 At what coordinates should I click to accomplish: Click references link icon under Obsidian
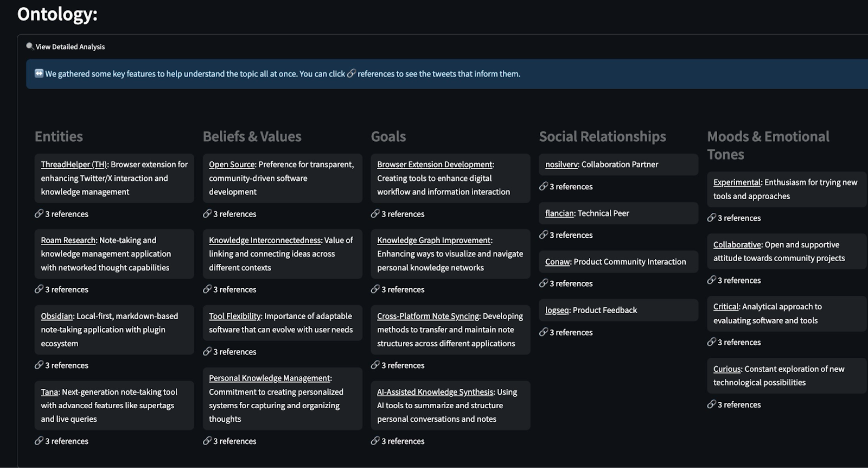coord(39,365)
